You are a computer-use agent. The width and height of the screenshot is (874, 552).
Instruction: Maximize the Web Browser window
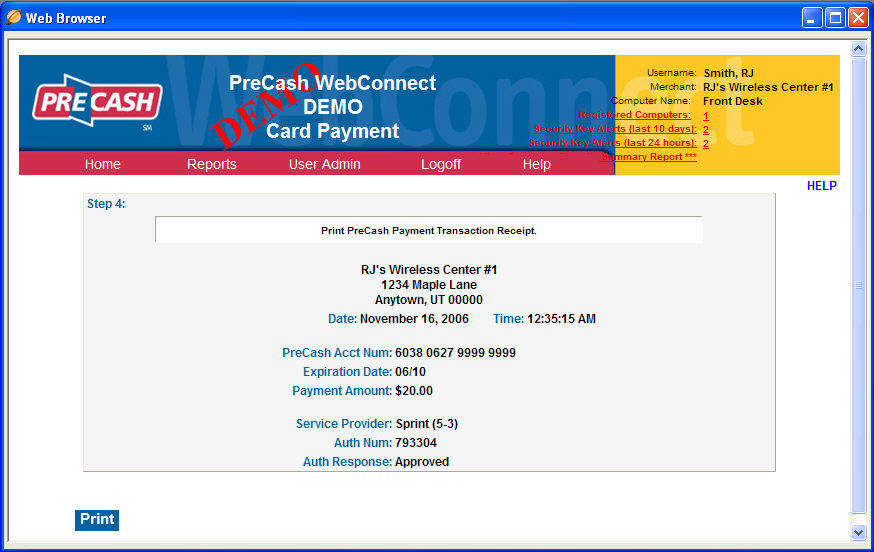835,18
